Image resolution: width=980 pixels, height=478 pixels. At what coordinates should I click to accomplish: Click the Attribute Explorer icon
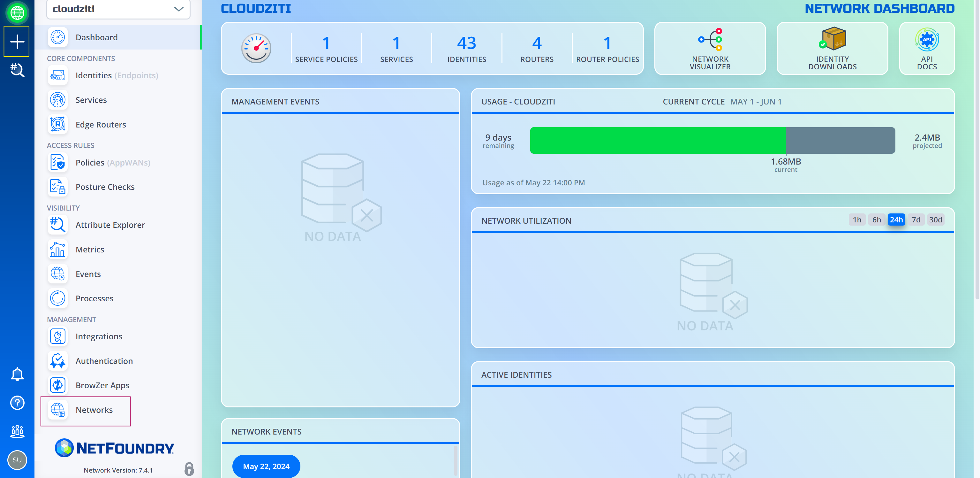pos(58,225)
